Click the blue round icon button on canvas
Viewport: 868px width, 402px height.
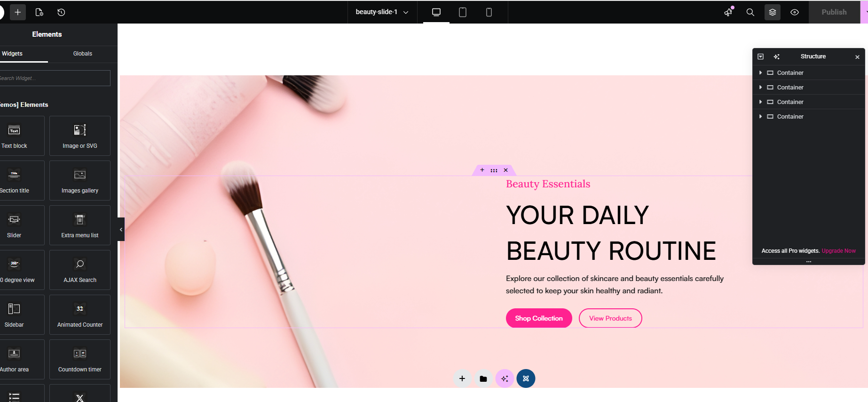[526, 378]
